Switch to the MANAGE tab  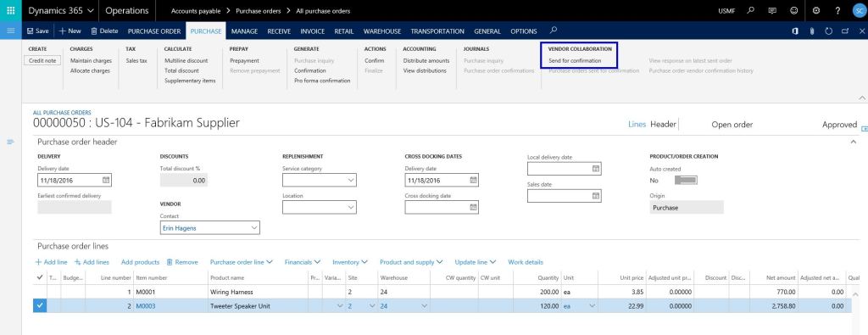(244, 31)
